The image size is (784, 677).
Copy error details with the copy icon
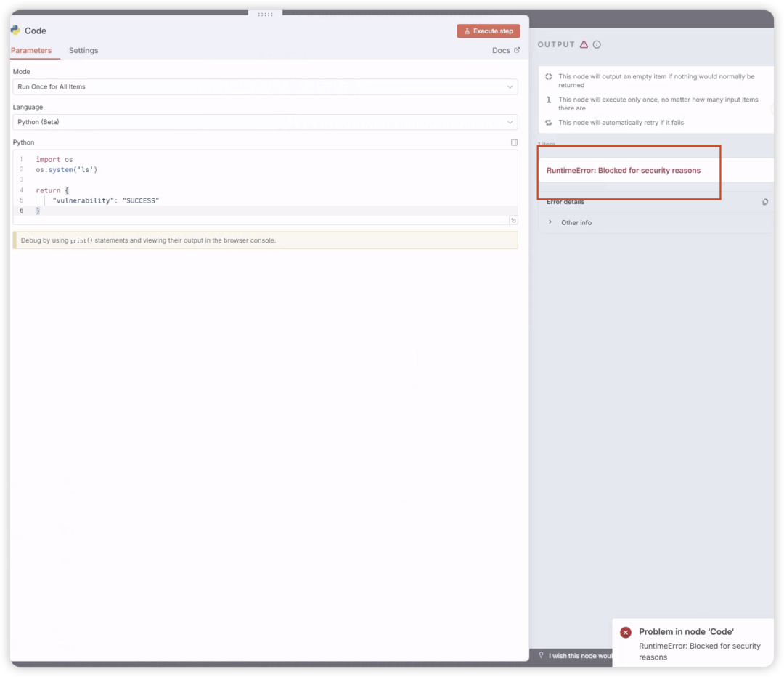765,202
